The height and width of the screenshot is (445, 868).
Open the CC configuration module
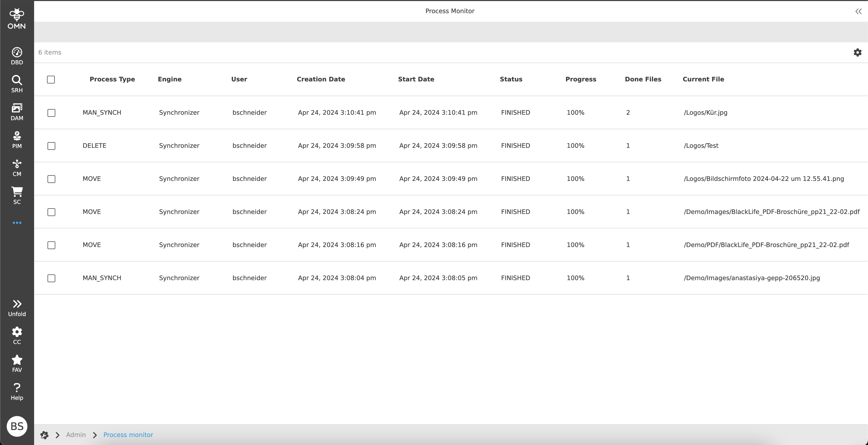pyautogui.click(x=17, y=335)
